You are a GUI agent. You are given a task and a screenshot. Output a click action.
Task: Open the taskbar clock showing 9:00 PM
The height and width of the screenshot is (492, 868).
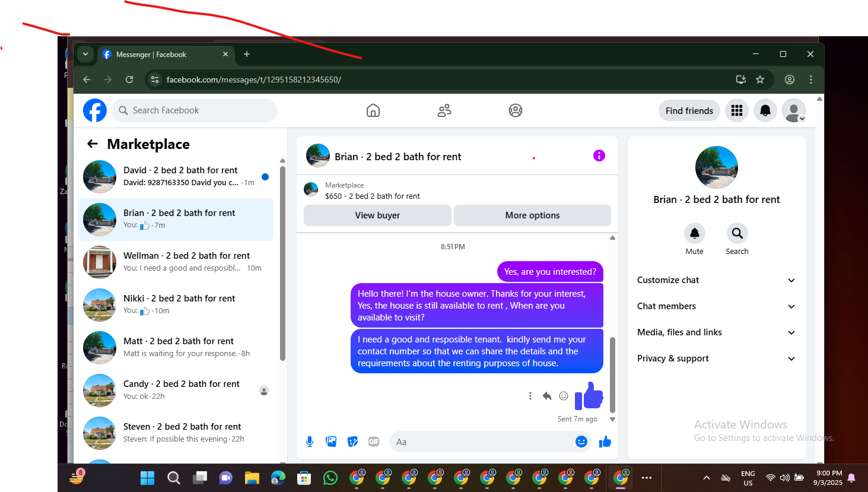(x=828, y=478)
